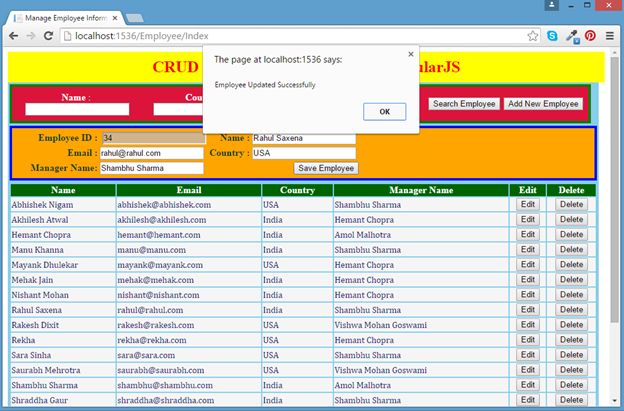Select the Manage Employee Information tab
Viewport: 624px width, 411px height.
click(x=64, y=18)
